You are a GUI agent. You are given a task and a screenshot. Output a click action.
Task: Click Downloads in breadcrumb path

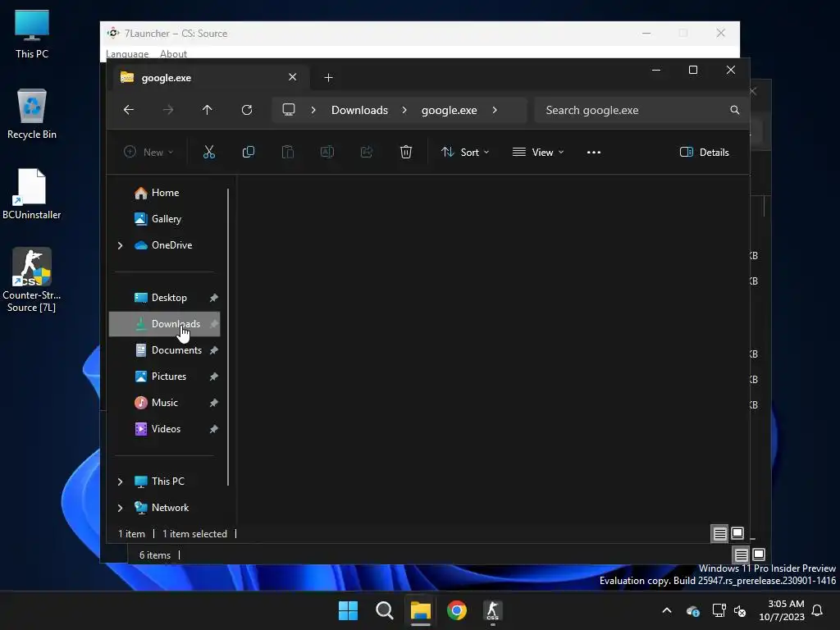tap(359, 110)
